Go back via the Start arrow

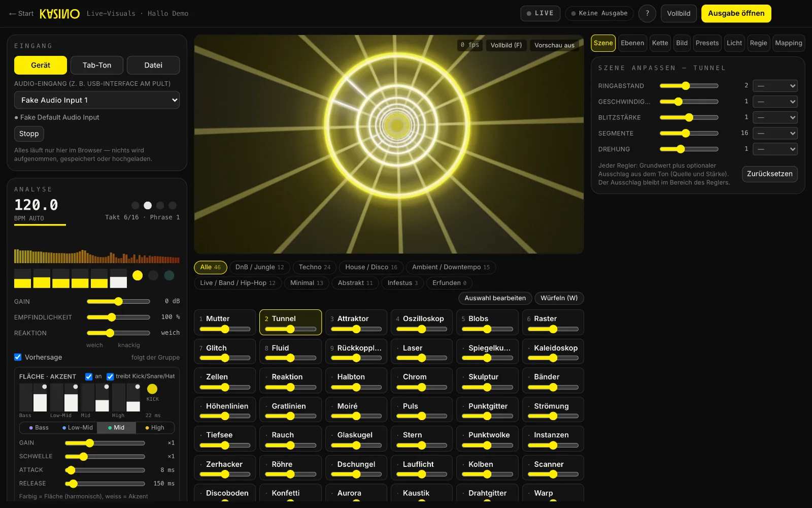(x=21, y=14)
